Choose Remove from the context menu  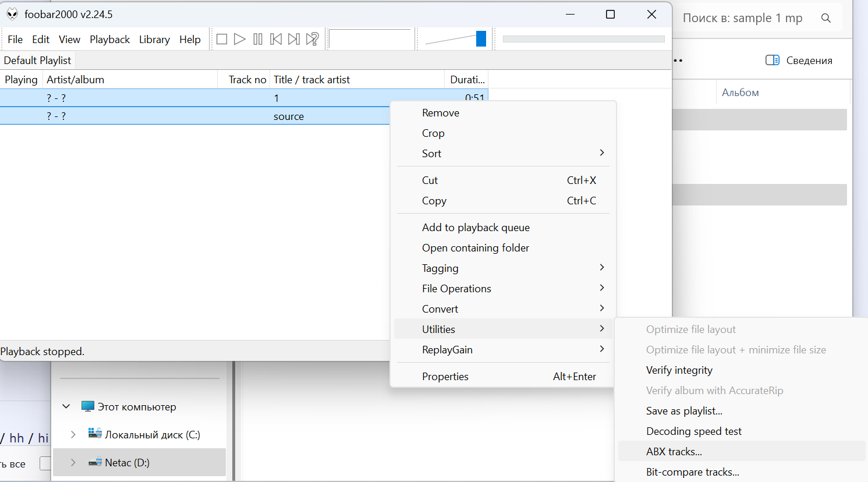pyautogui.click(x=503, y=113)
